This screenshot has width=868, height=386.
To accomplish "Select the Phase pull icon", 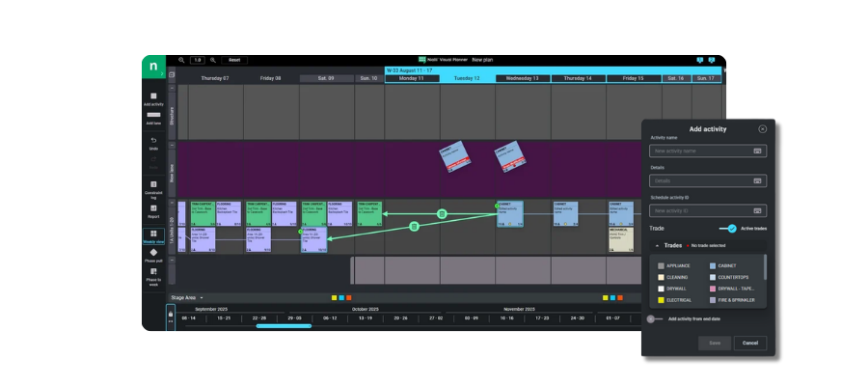I will (153, 253).
